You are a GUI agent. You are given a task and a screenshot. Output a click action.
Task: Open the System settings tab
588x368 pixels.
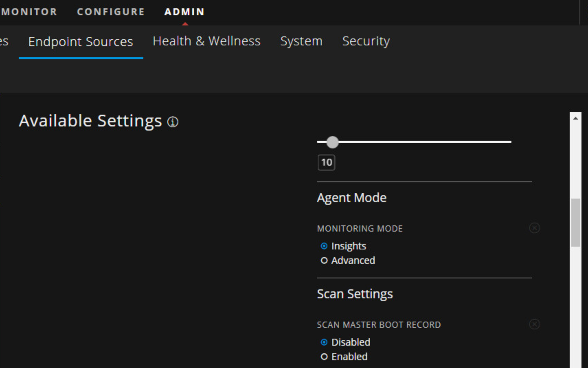tap(301, 41)
